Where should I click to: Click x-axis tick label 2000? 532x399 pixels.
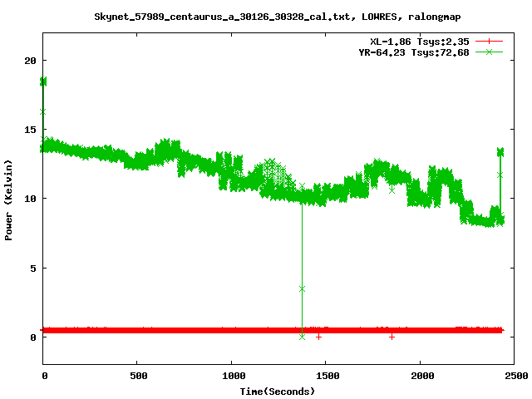pos(422,376)
